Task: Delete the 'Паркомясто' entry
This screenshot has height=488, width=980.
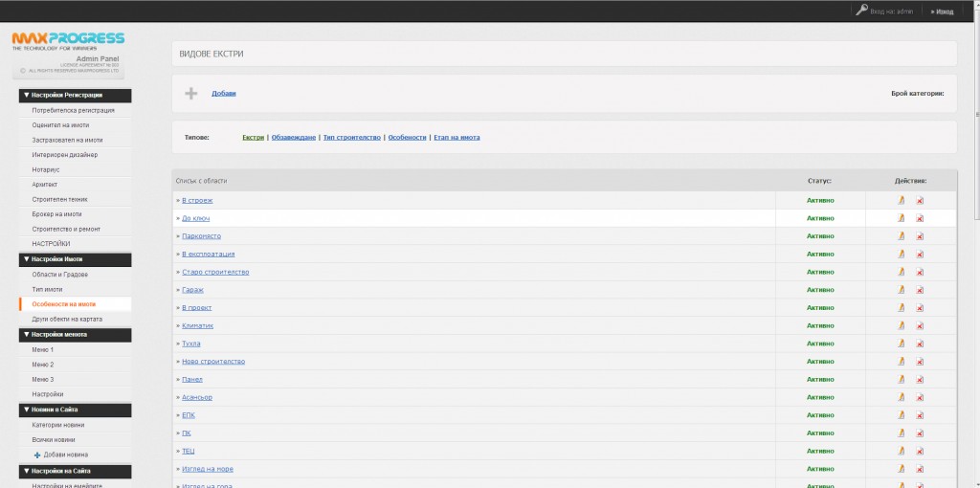Action: click(x=920, y=236)
